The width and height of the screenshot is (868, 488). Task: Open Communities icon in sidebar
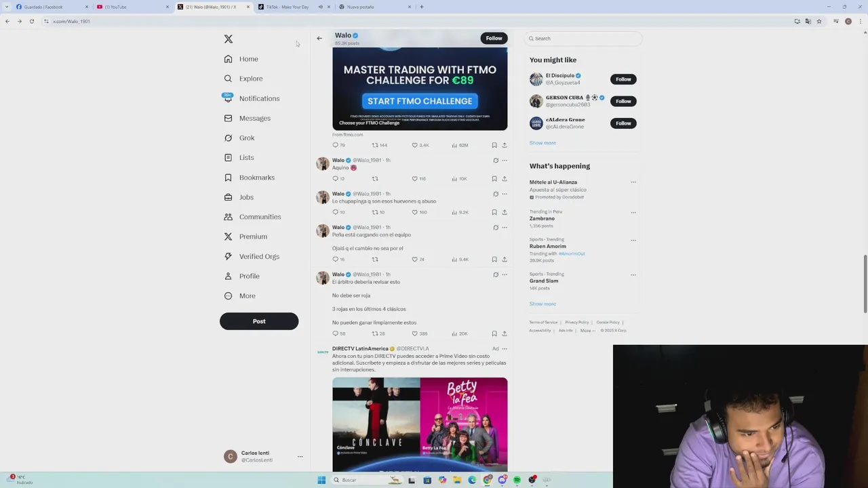[228, 217]
